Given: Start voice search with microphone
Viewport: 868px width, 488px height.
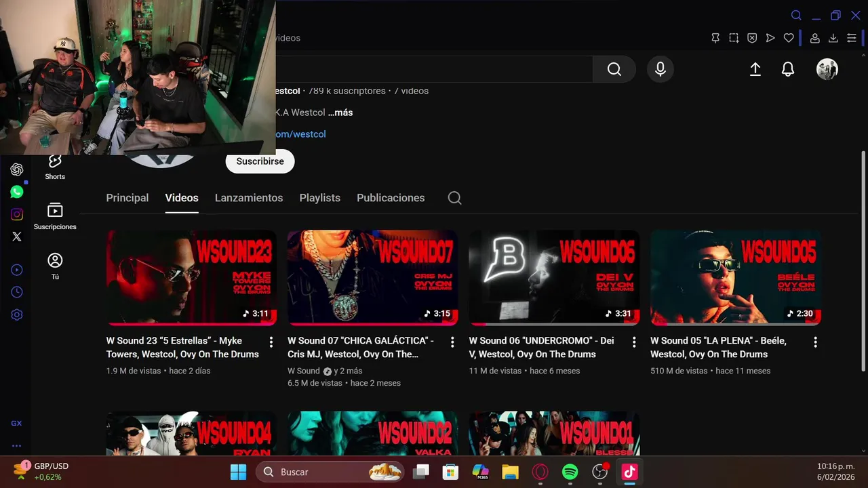Looking at the screenshot, I should [660, 69].
